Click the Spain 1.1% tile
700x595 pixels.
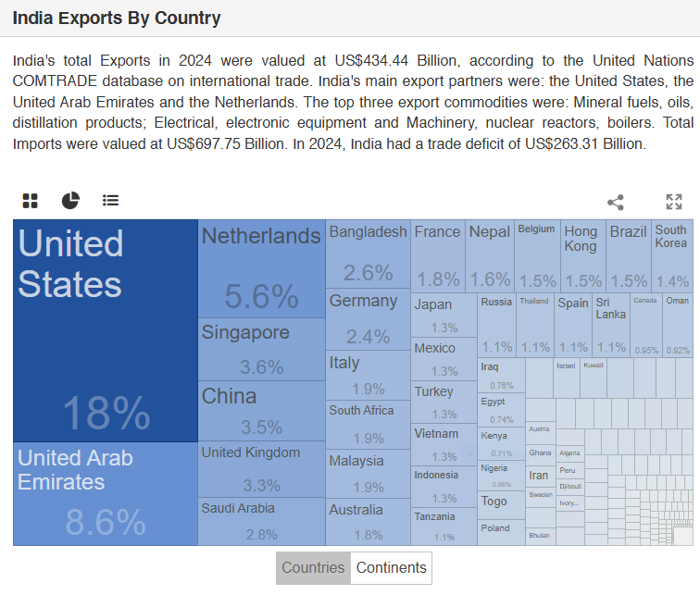[573, 325]
